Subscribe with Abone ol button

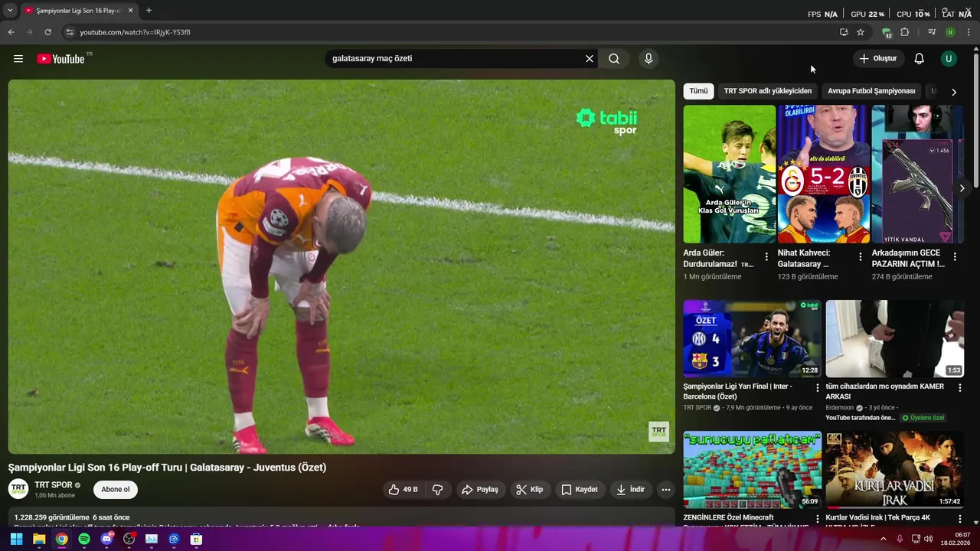(116, 490)
